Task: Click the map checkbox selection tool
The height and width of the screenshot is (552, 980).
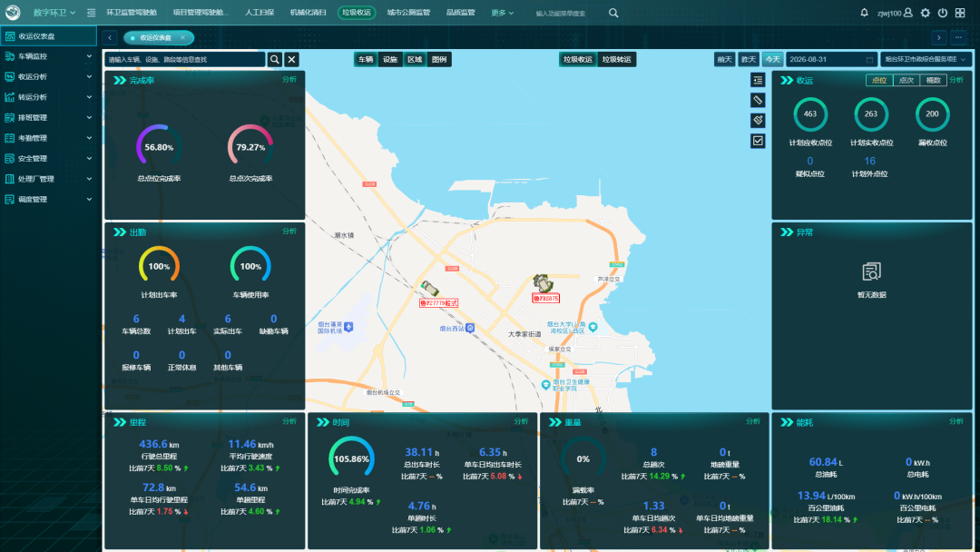Action: click(x=758, y=141)
